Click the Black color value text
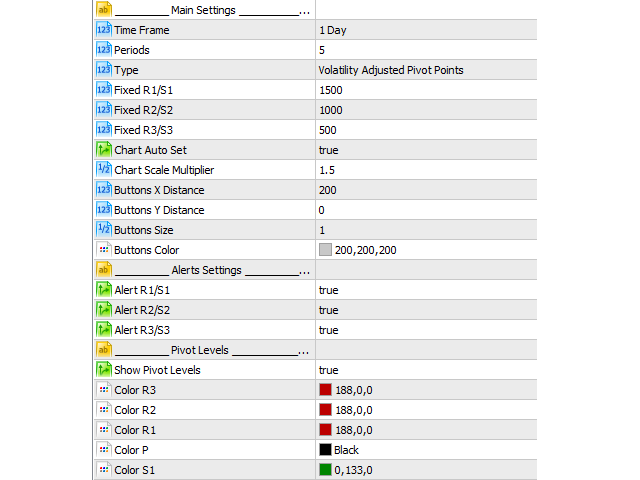 point(347,450)
